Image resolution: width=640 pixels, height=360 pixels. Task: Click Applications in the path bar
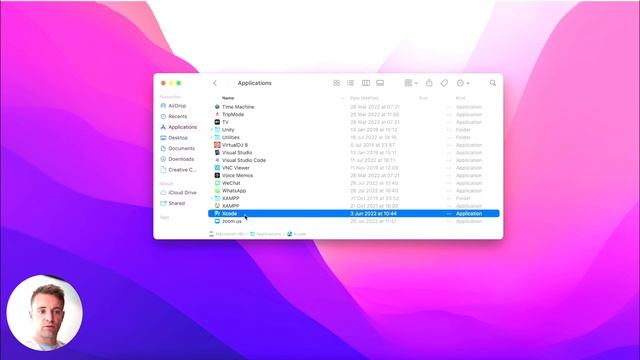coord(265,234)
